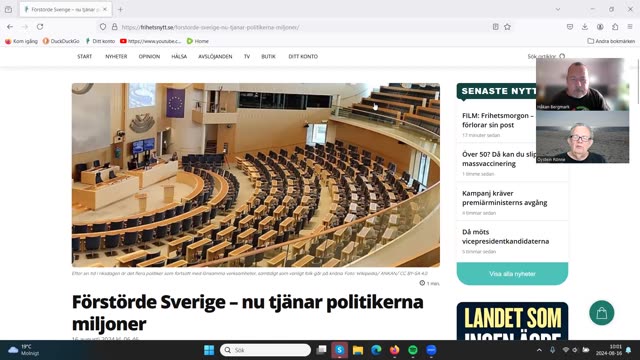
Task: Click the microphone tray icon
Action: click(x=552, y=350)
